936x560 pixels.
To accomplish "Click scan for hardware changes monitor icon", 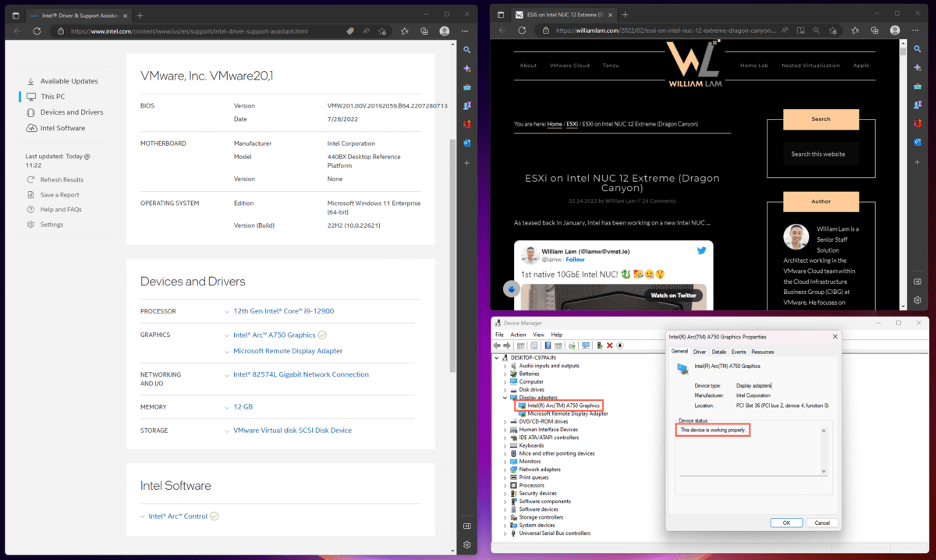I will [x=585, y=346].
